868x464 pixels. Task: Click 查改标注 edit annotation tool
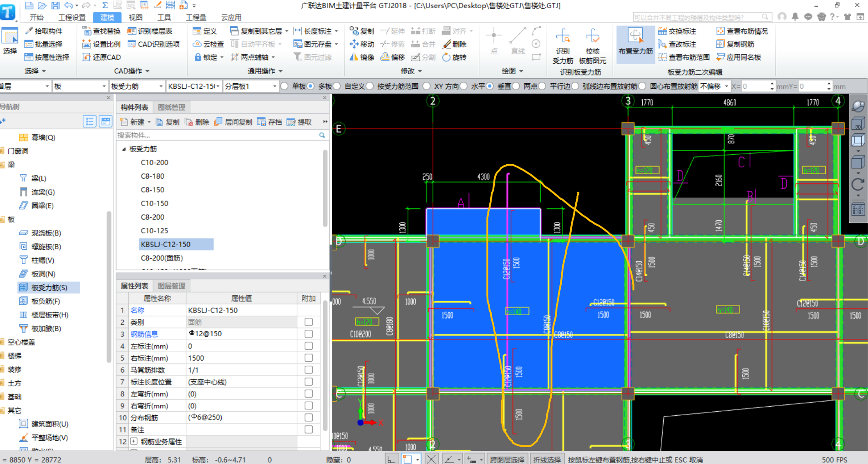(677, 44)
